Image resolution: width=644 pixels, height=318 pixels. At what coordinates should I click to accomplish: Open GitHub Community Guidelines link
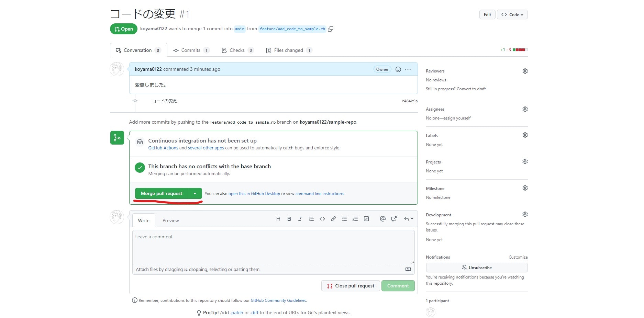coord(278,300)
